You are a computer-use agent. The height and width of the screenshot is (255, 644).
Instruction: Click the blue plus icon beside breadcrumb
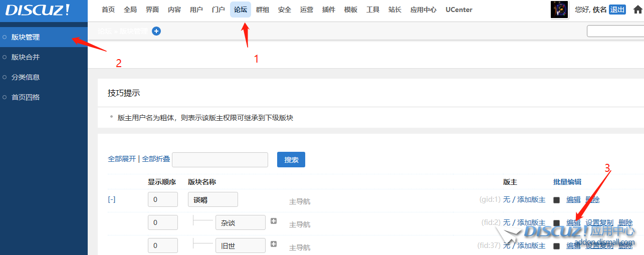[156, 31]
